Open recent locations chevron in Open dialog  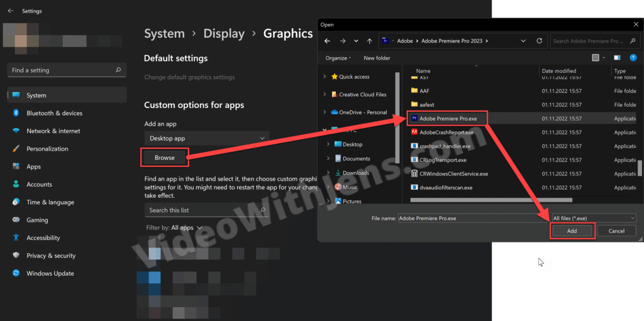click(356, 41)
